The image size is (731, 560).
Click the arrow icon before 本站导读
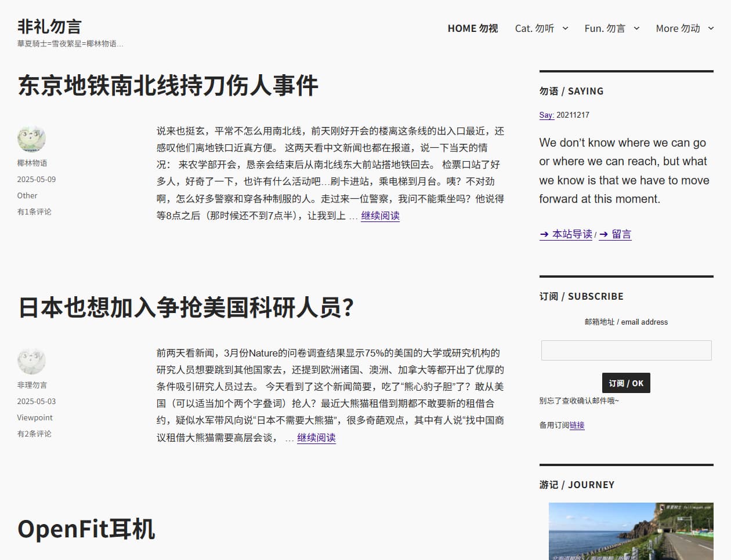click(545, 234)
